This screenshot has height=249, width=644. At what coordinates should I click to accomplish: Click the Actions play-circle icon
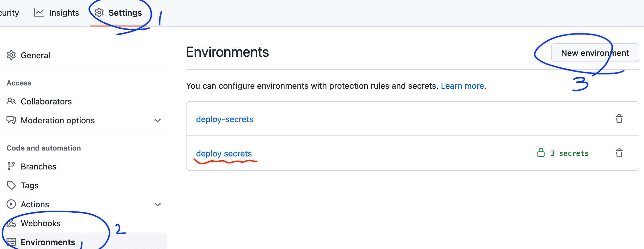point(11,204)
